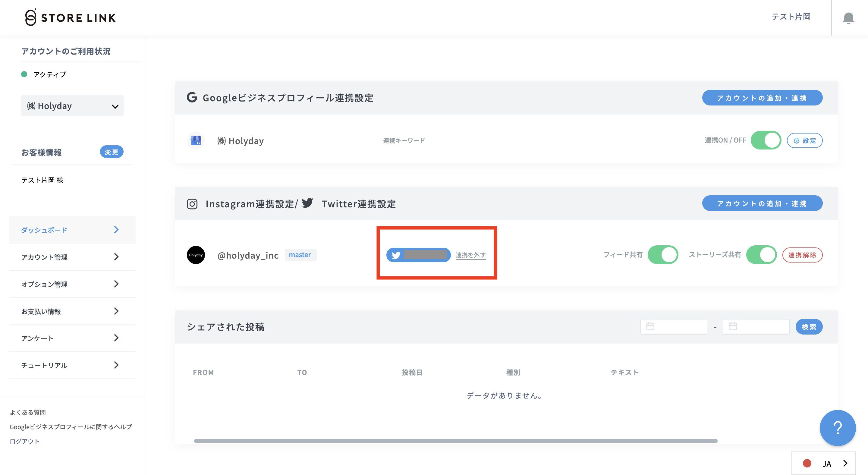Toggle 連携ON/OFF for ㈱ Holyday

[766, 140]
